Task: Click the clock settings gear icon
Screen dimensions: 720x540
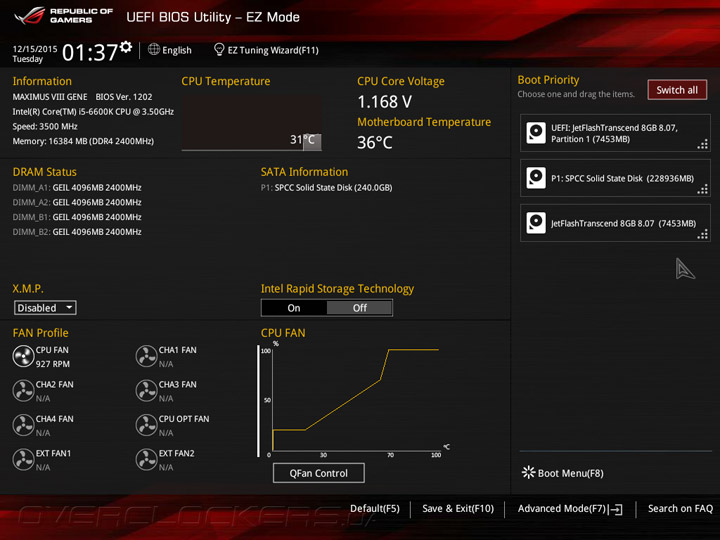Action: pos(126,46)
